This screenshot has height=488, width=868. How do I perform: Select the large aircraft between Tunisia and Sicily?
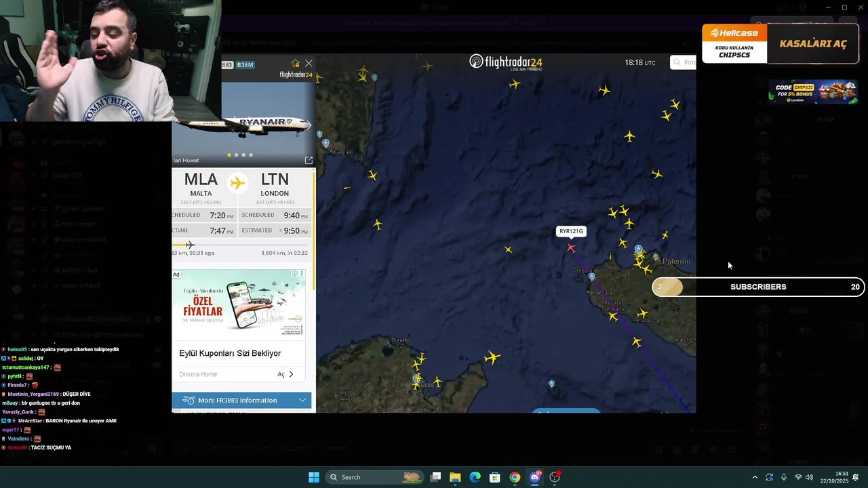(x=492, y=357)
